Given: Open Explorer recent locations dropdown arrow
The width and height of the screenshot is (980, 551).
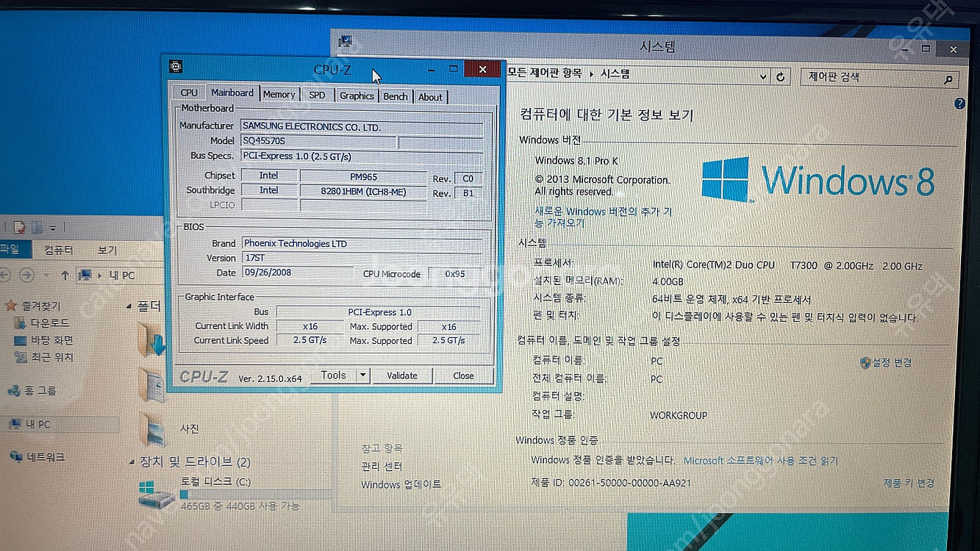Looking at the screenshot, I should (x=46, y=275).
